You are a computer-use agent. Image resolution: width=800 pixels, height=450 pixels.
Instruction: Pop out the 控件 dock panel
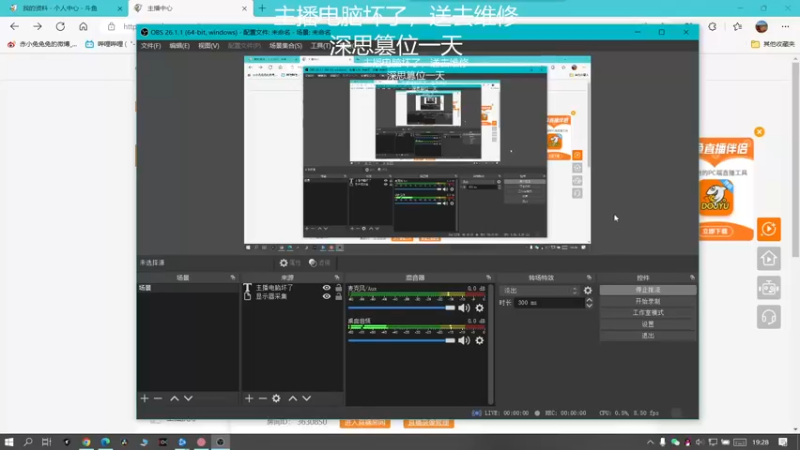[692, 278]
